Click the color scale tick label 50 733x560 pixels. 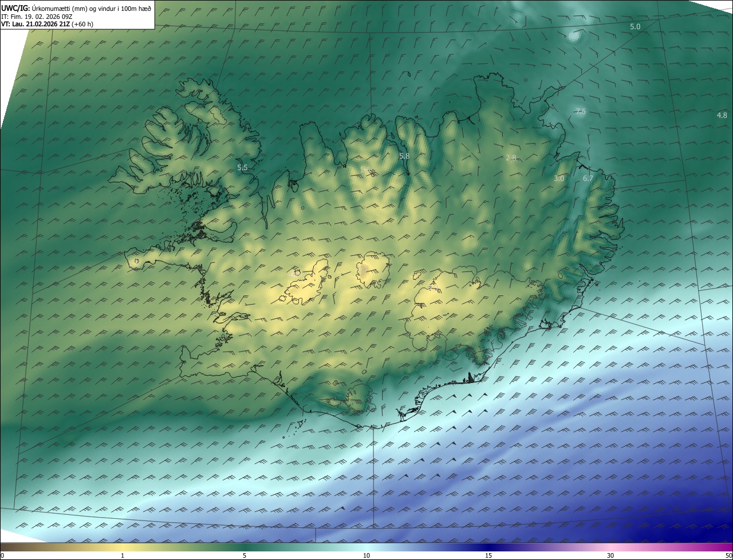(728, 555)
